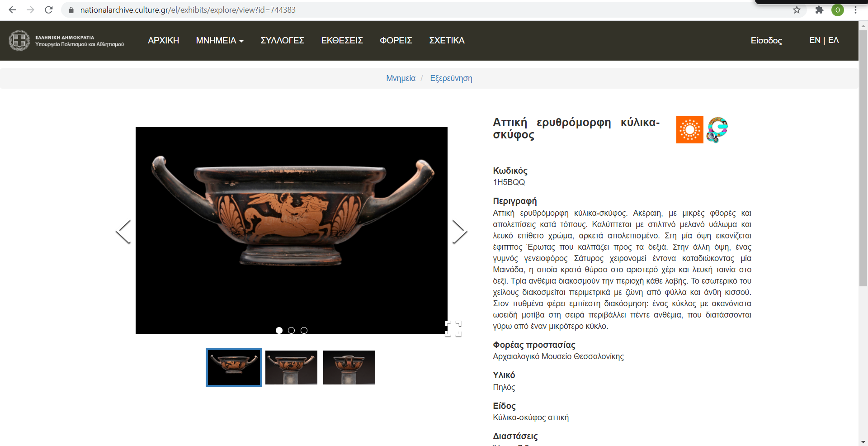Viewport: 868px width, 446px height.
Task: Open the image in fullscreen view
Action: point(453,329)
